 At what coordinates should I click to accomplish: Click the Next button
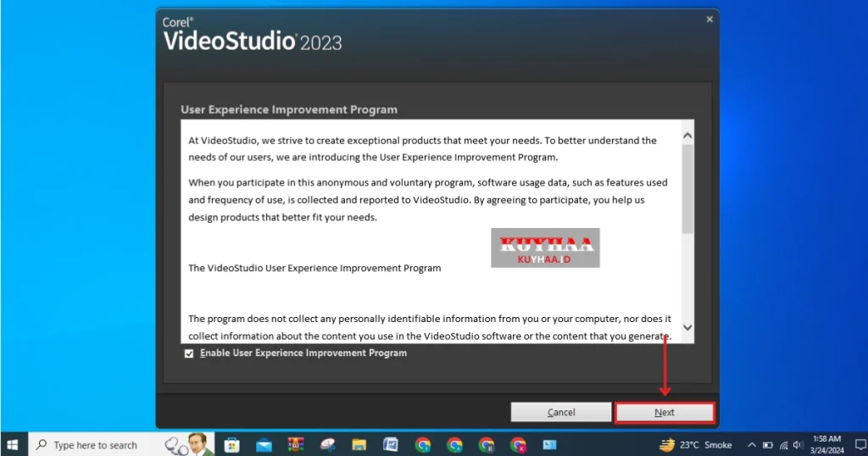(665, 412)
